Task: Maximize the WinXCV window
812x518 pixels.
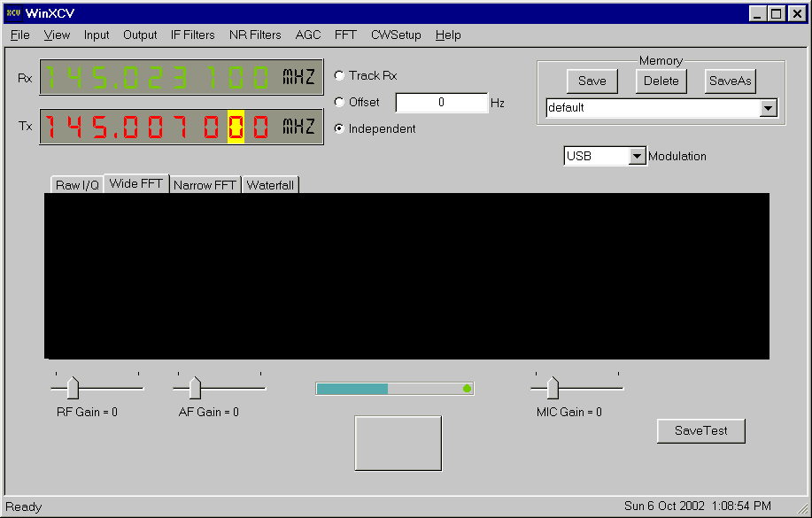Action: pos(777,13)
